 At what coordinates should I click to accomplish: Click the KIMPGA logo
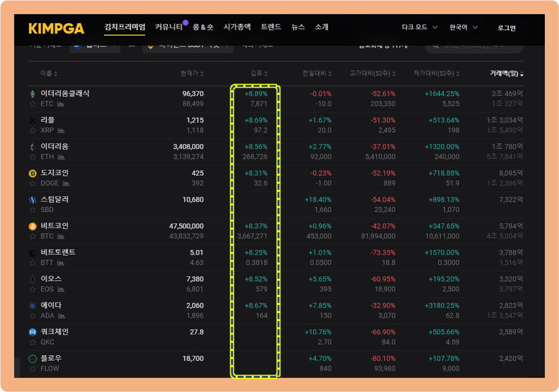coord(56,28)
